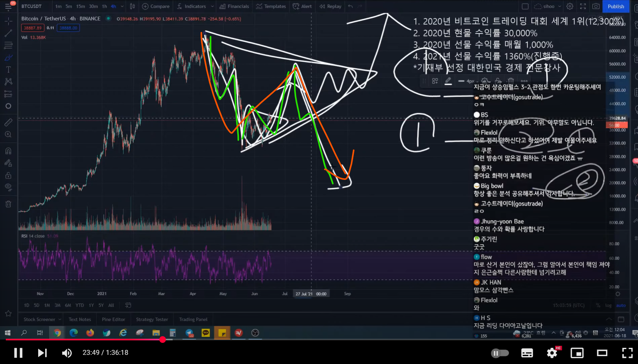Select the 4h timeframe
The image size is (638, 364).
point(113,6)
